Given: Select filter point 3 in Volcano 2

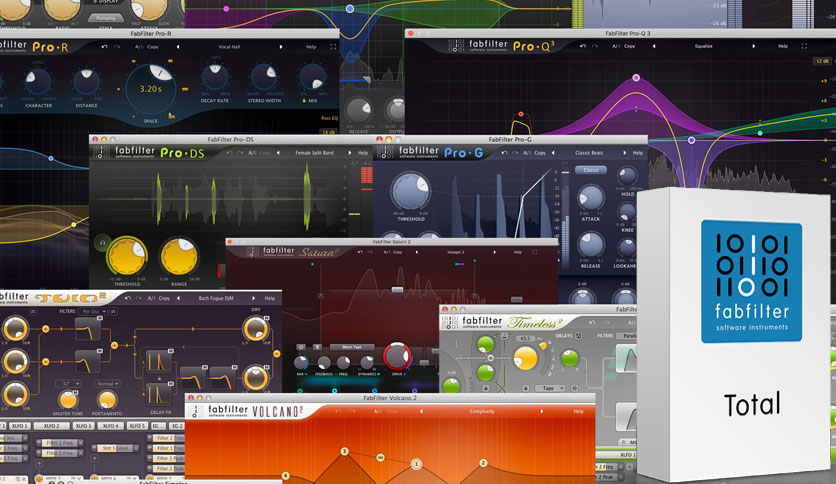Looking at the screenshot, I should click(x=344, y=451).
